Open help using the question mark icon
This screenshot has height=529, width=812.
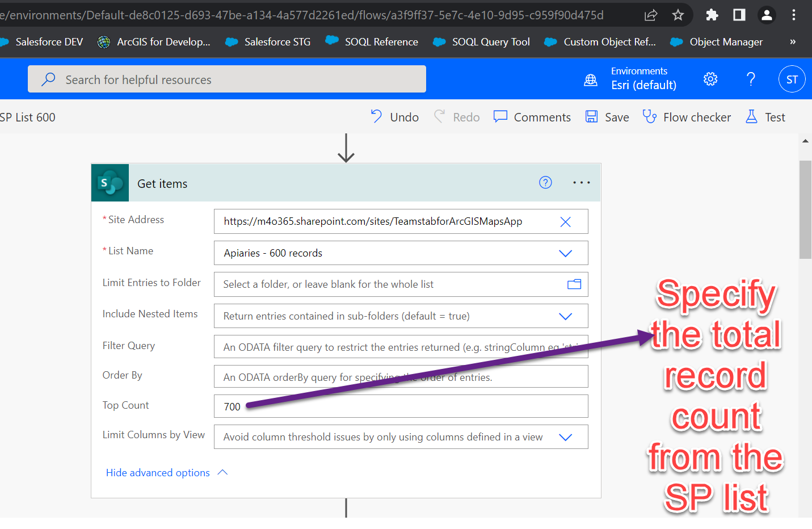coord(750,79)
